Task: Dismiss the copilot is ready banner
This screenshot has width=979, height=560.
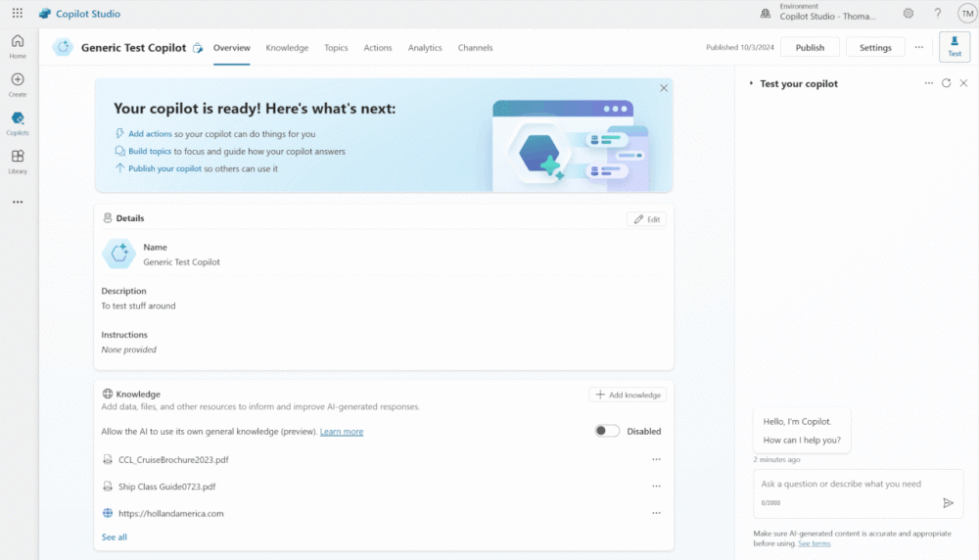Action: pyautogui.click(x=664, y=88)
